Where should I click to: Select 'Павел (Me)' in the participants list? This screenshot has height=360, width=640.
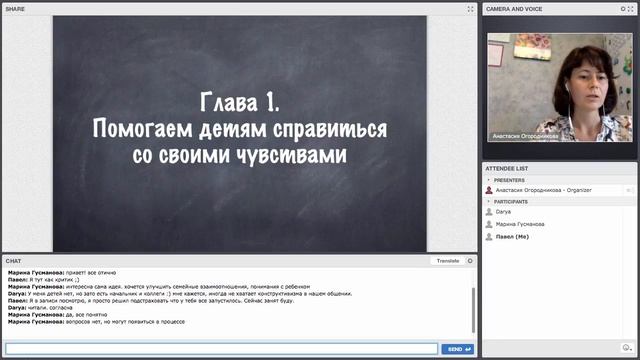pyautogui.click(x=512, y=237)
